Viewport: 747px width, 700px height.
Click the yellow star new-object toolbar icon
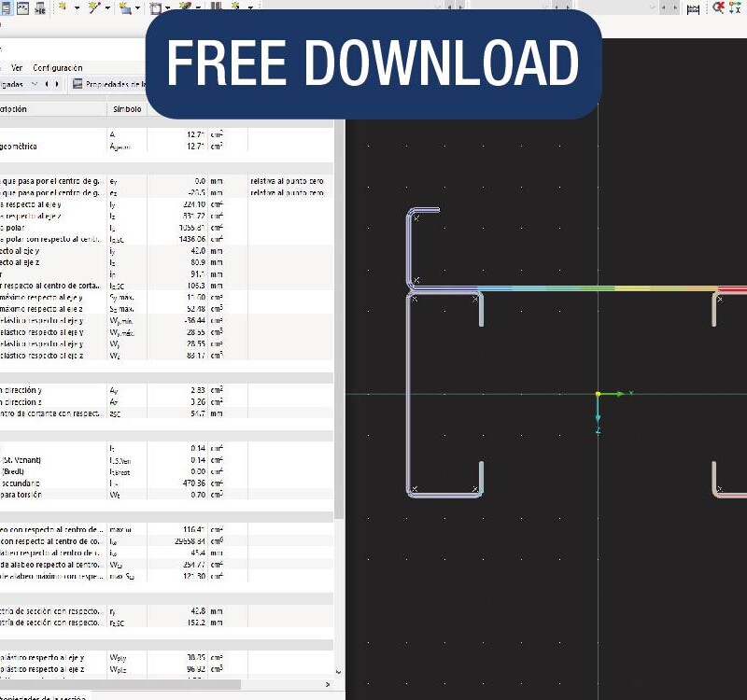click(63, 7)
